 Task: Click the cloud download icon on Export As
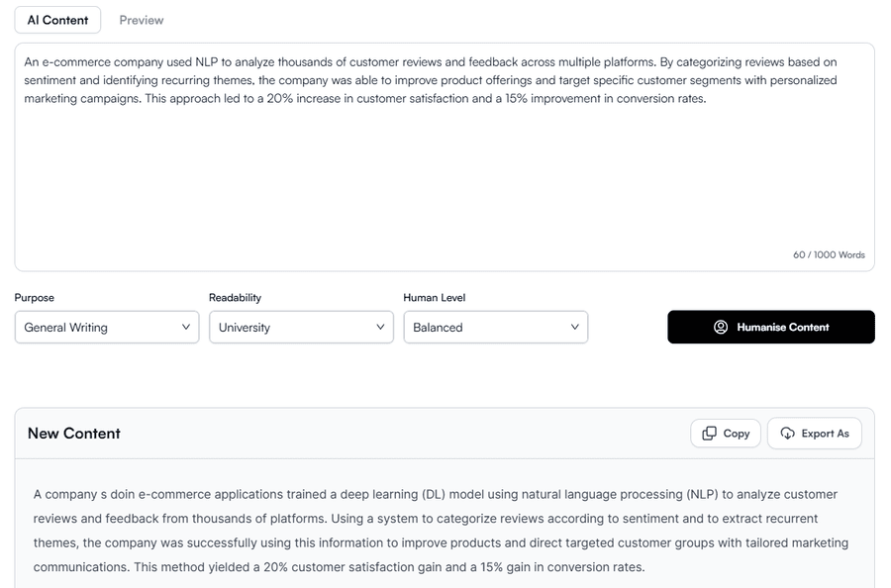[x=787, y=434]
